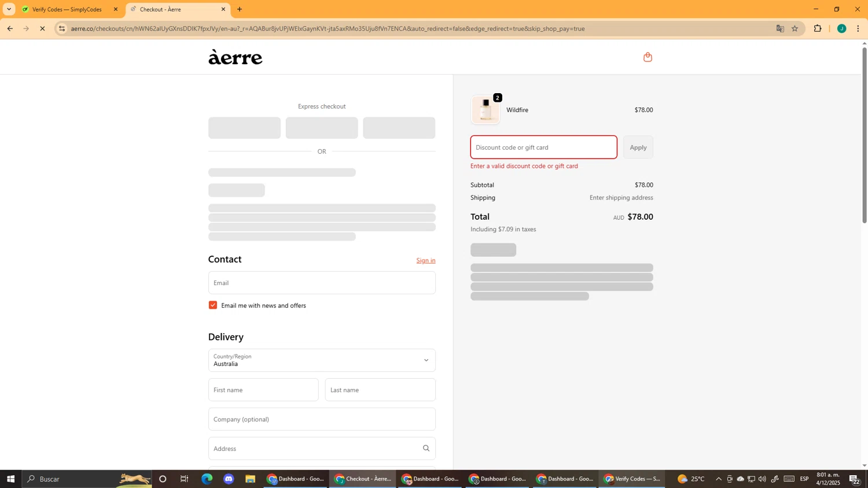868x488 pixels.
Task: Switch to Checkout - Àerre taskbar window
Action: pyautogui.click(x=363, y=479)
